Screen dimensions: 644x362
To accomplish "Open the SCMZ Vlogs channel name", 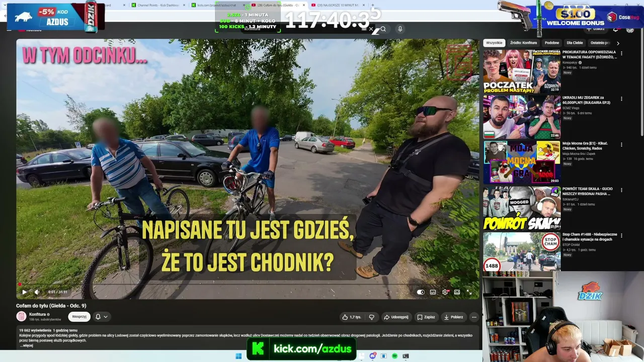I will [571, 108].
